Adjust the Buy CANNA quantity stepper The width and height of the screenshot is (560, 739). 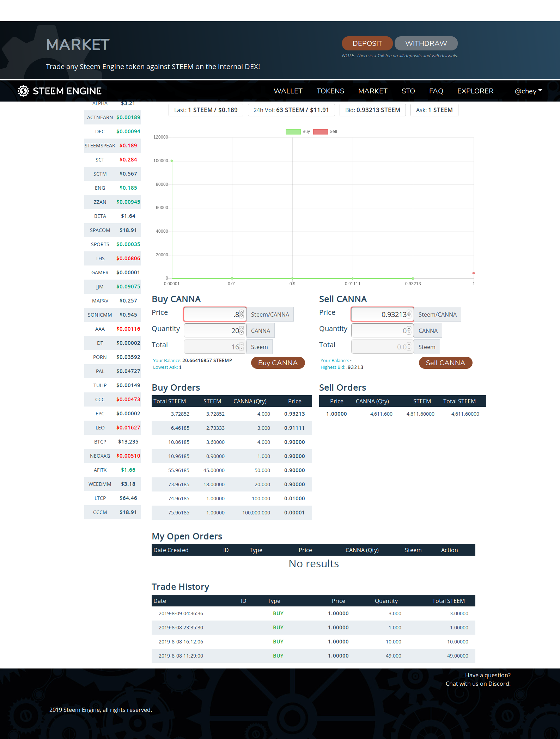[242, 330]
